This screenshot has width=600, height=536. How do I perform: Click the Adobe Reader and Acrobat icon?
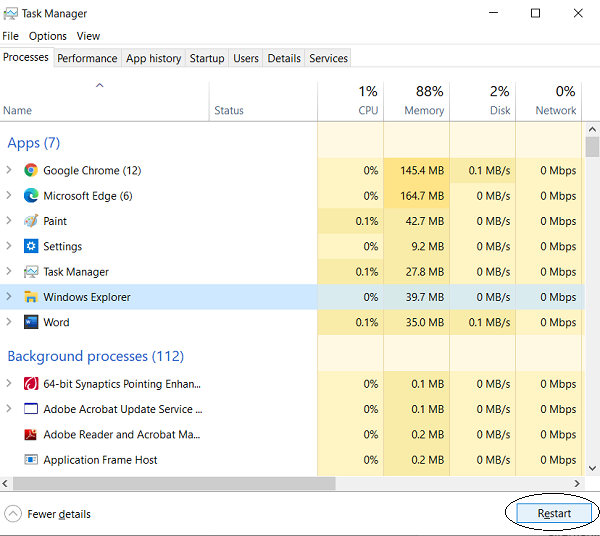31,435
